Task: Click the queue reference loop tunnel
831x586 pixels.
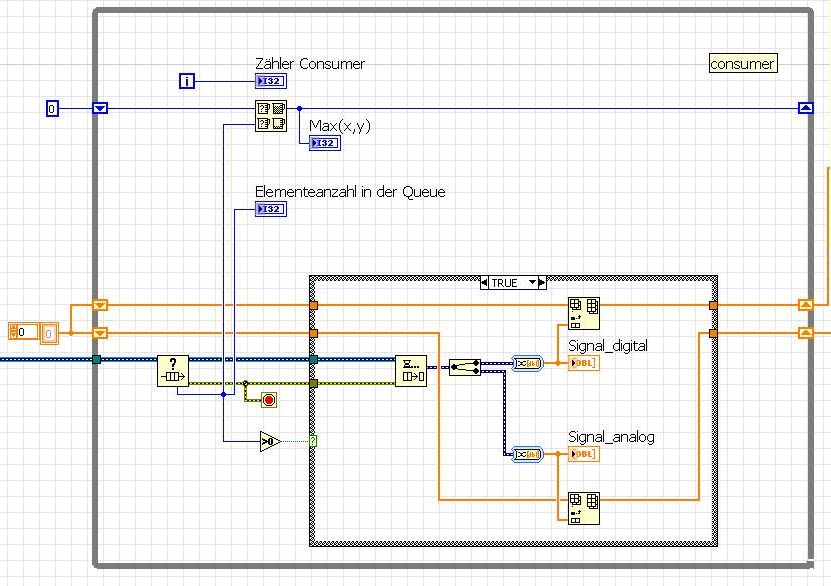Action: point(96,359)
